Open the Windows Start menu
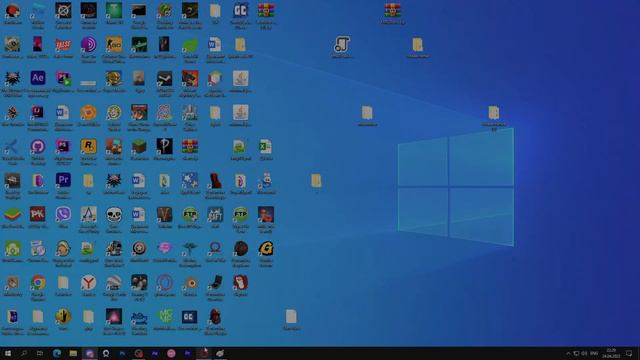The image size is (640, 360). (7, 353)
